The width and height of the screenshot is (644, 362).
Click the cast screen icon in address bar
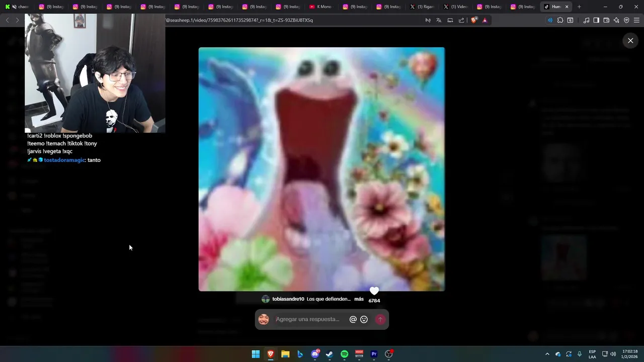(450, 20)
